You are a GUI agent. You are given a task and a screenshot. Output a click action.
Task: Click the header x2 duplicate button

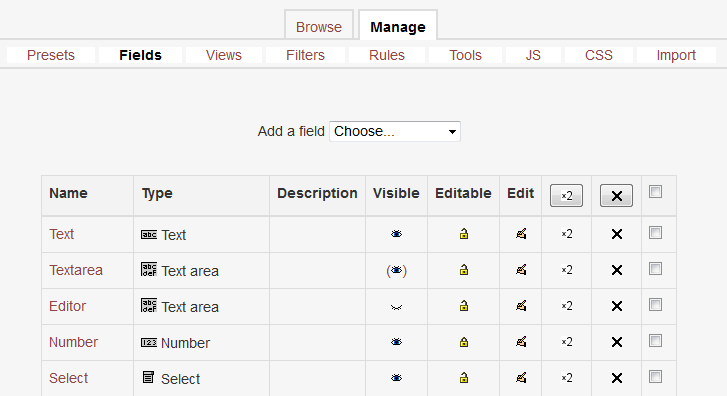(566, 195)
